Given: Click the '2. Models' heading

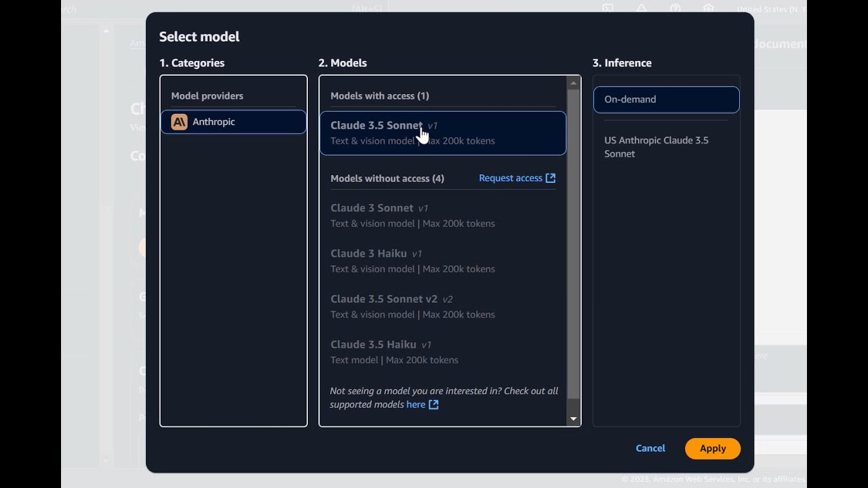Looking at the screenshot, I should (342, 63).
